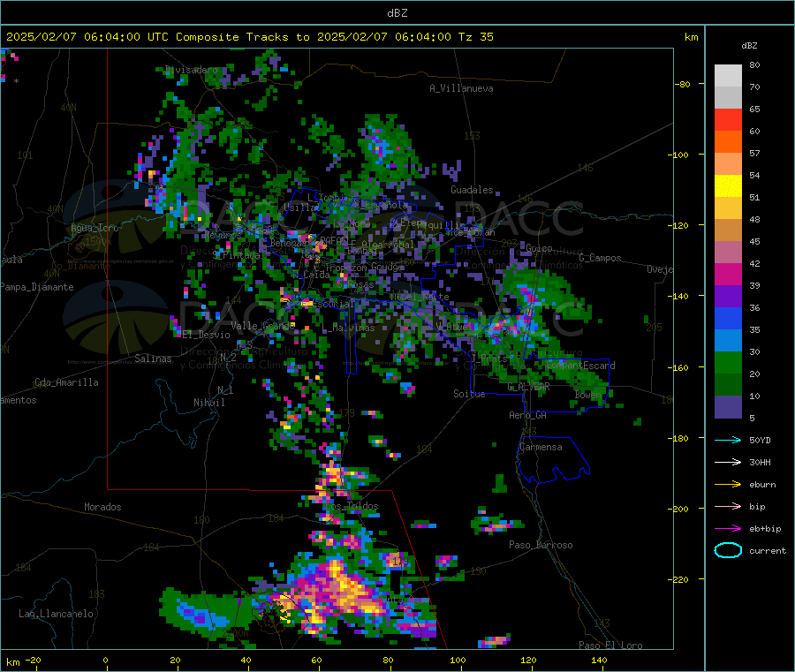The image size is (795, 672).
Task: Click the Soitue map label
Action: click(469, 394)
